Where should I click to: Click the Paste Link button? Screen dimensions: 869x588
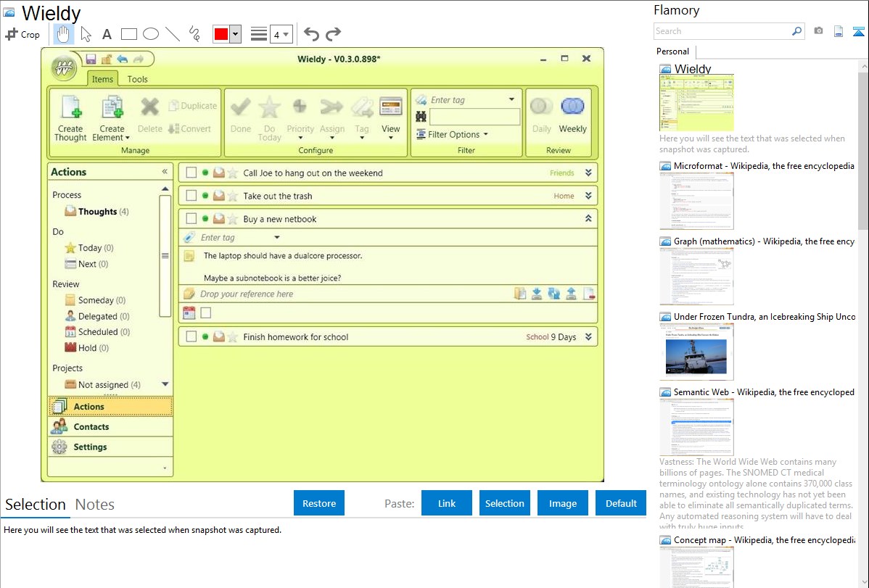[x=447, y=503]
